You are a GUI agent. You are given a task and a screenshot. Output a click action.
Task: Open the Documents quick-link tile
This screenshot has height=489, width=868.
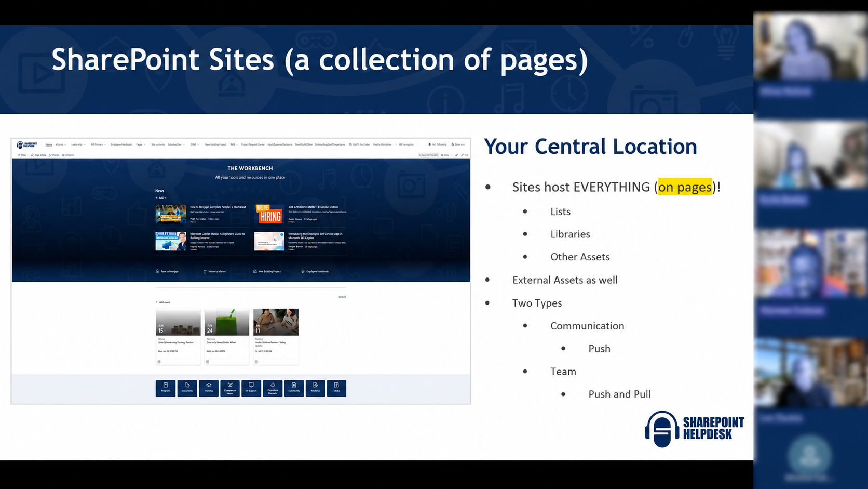(187, 388)
